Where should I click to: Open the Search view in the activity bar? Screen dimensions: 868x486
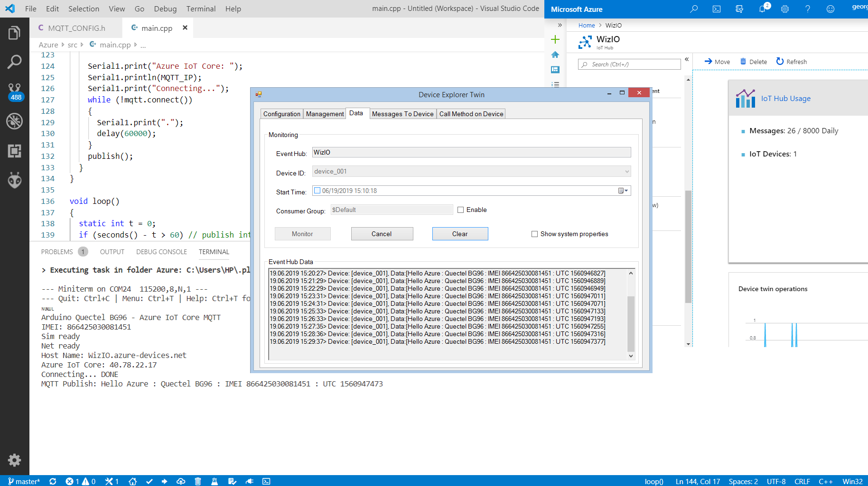tap(14, 62)
